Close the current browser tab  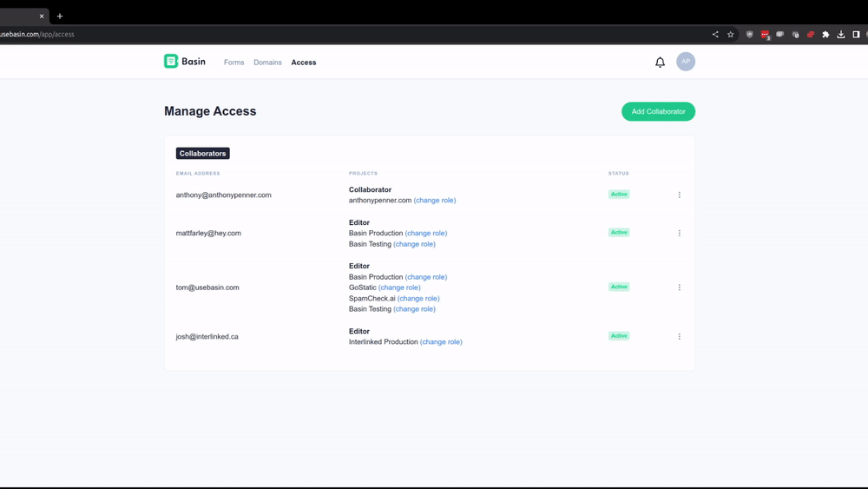click(x=42, y=16)
